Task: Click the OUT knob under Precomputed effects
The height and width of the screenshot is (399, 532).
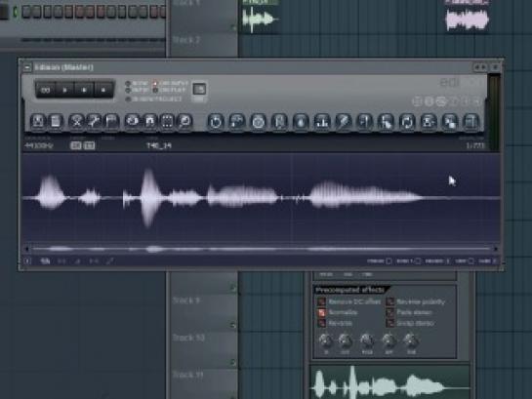Action: click(x=345, y=340)
